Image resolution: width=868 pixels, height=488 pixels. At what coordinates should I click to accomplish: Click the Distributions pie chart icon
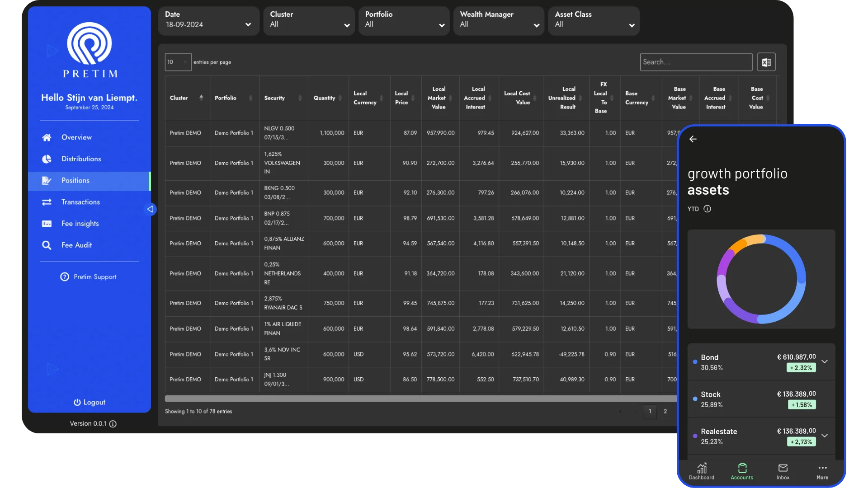(x=47, y=159)
